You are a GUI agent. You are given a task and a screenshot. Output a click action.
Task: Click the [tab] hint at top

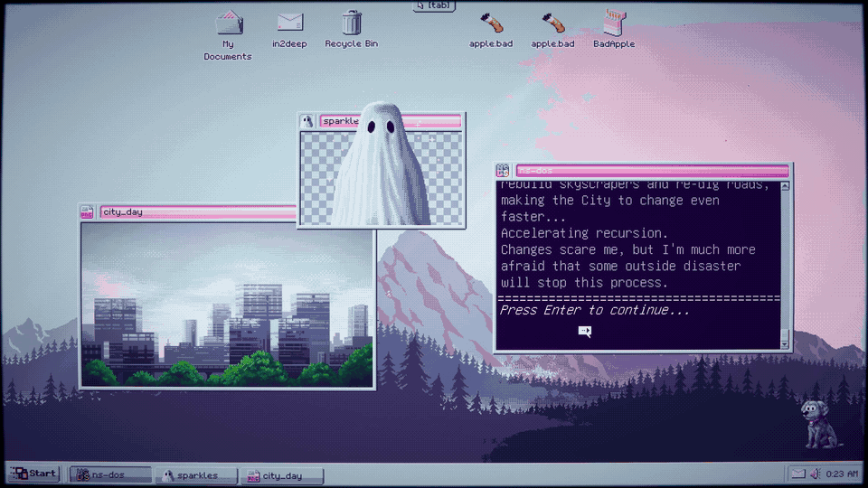coord(435,5)
